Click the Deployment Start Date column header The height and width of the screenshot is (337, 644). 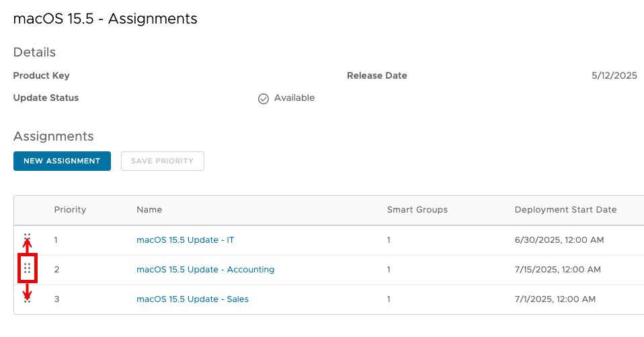[x=565, y=210]
